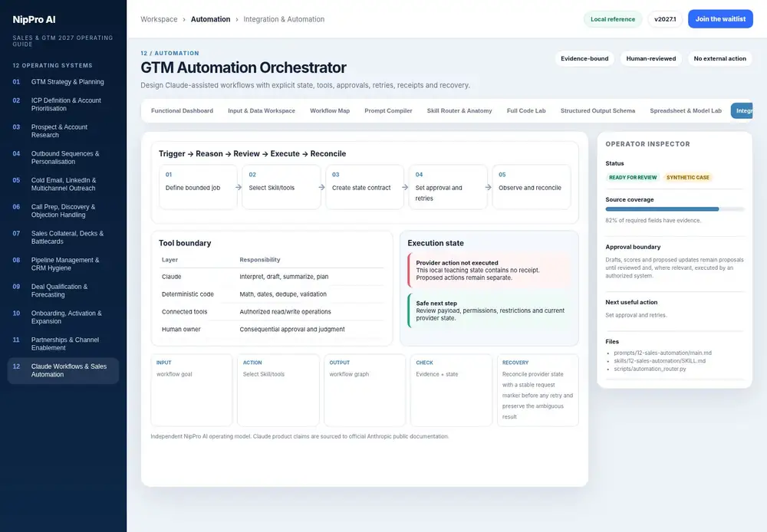Click Join the waitlist button
Image resolution: width=767 pixels, height=532 pixels.
(720, 19)
